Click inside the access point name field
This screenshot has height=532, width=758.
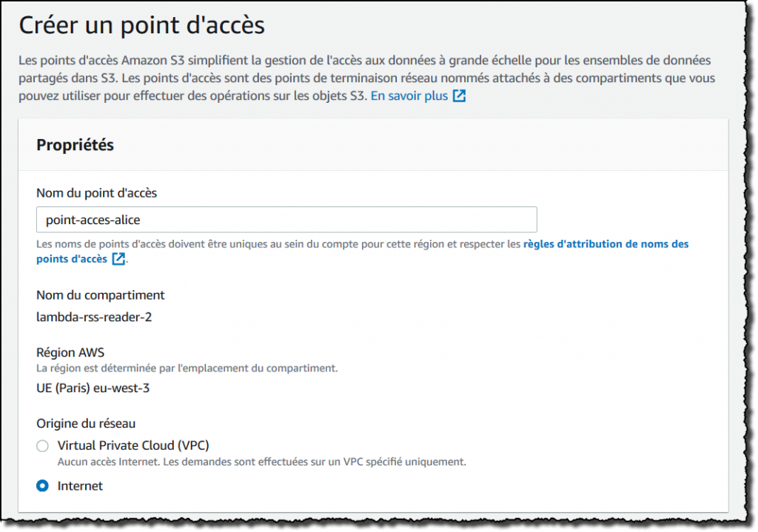pos(287,219)
